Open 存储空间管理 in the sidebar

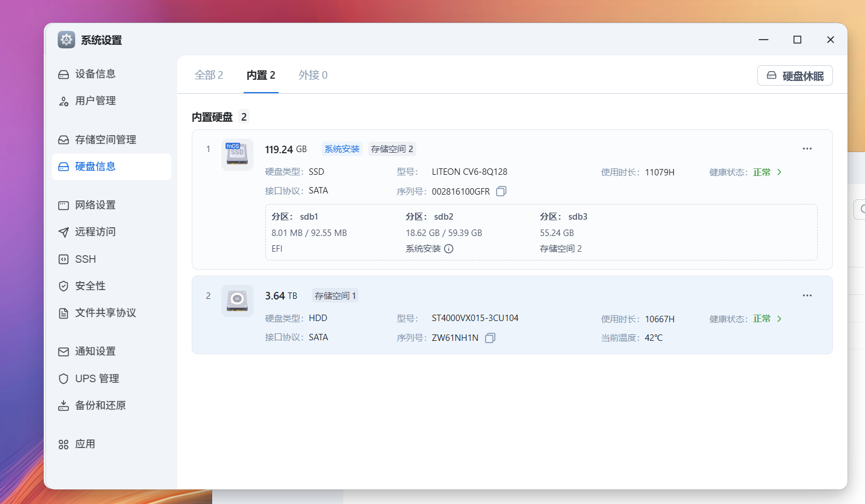pos(105,140)
